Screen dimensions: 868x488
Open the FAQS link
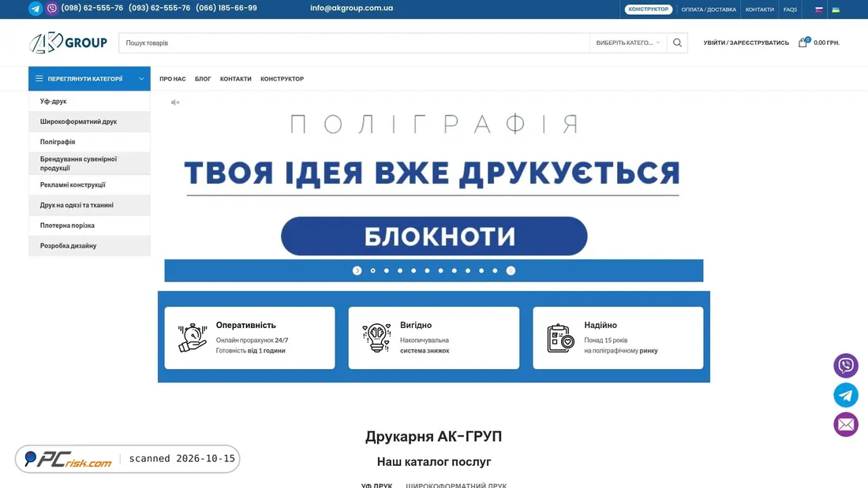pyautogui.click(x=790, y=9)
